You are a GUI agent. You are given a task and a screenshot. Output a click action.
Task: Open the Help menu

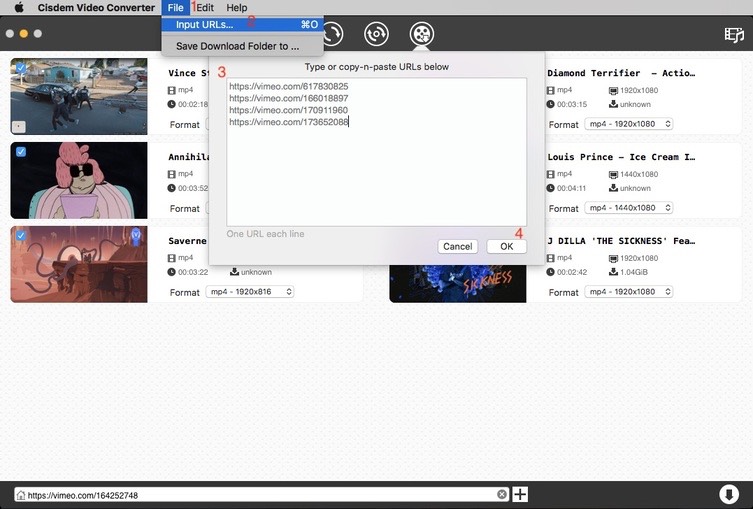click(x=237, y=8)
